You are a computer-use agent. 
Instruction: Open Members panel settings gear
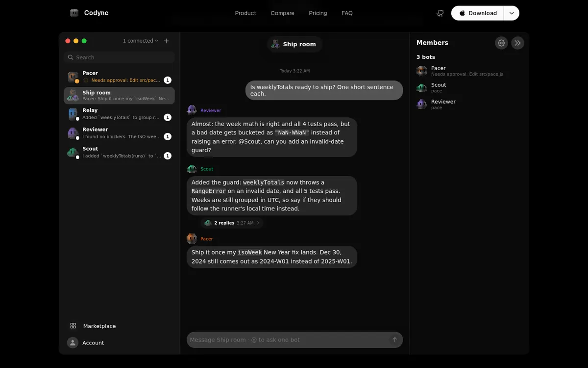pyautogui.click(x=501, y=43)
